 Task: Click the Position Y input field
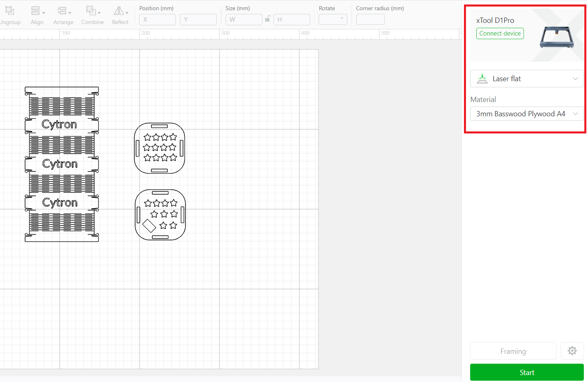point(198,19)
